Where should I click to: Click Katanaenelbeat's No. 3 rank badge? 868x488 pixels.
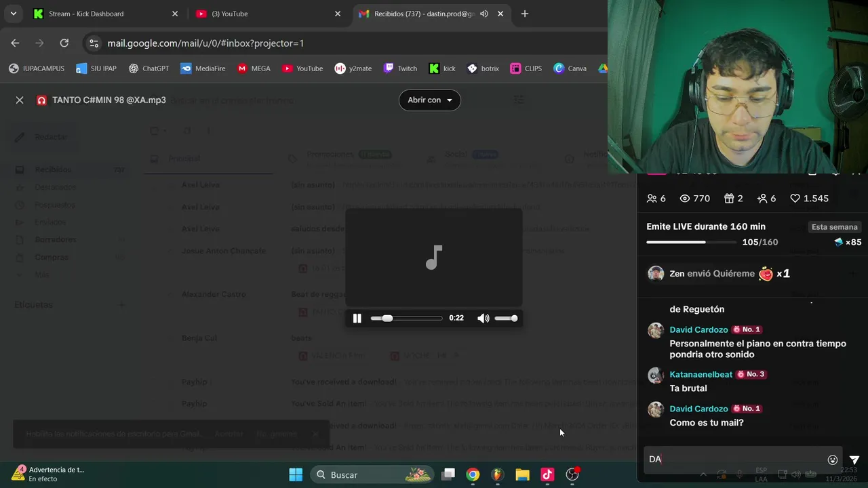coord(751,374)
